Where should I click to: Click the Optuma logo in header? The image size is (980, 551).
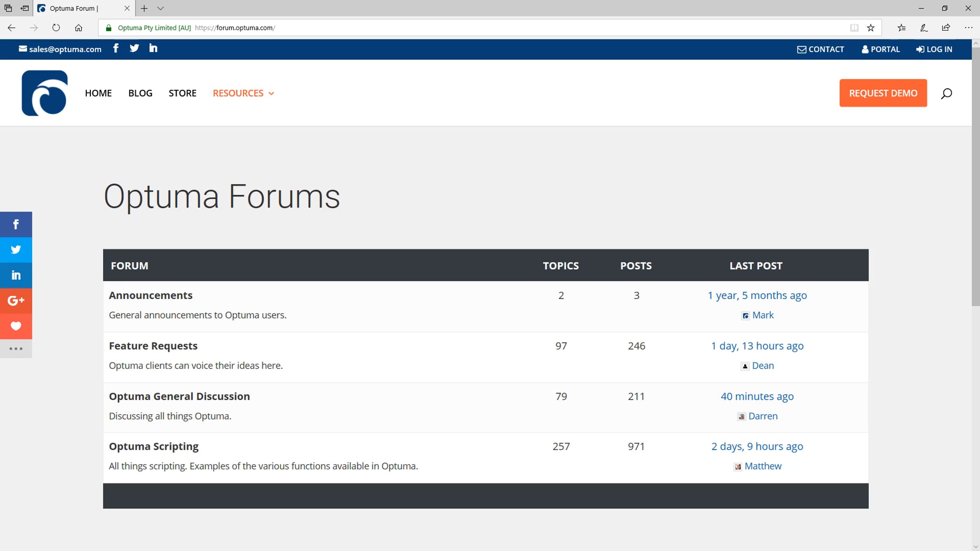tap(45, 93)
